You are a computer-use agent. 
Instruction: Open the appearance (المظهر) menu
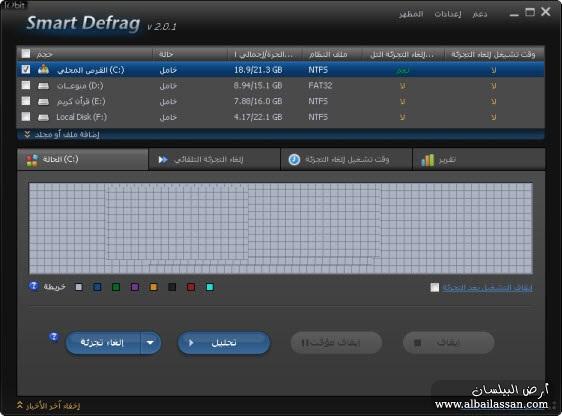(411, 14)
